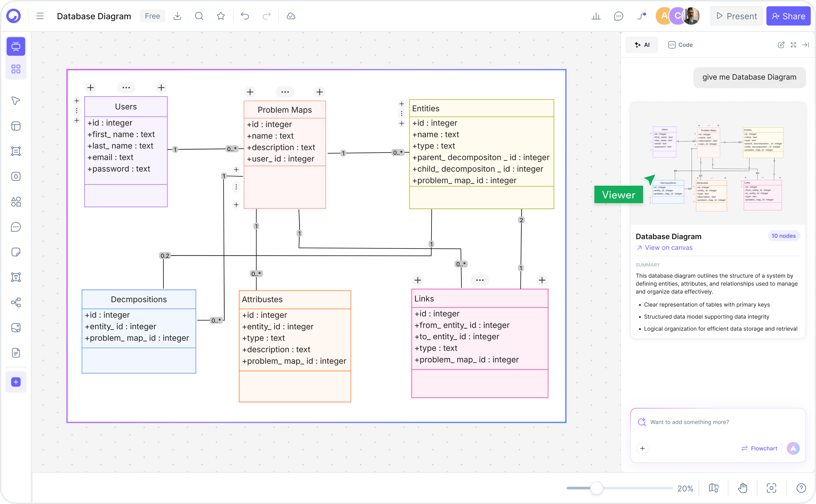Viewport: 816px width, 504px height.
Task: Click the cloud save status icon
Action: tap(291, 16)
